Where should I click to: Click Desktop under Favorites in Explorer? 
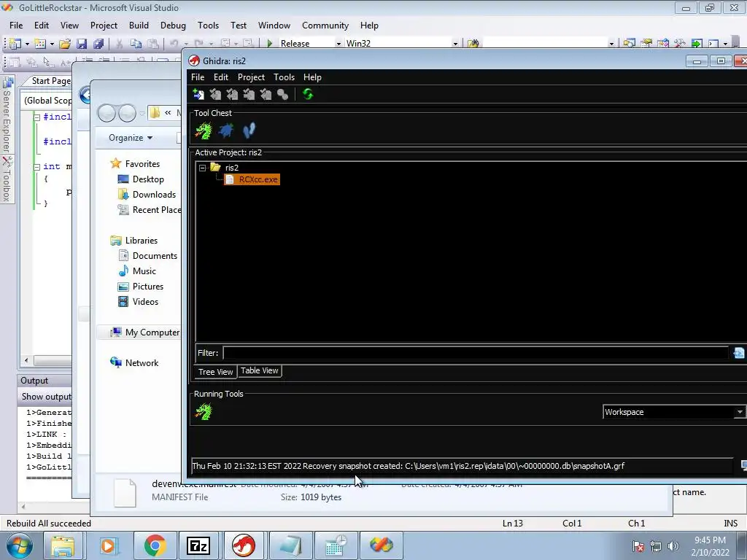point(148,179)
